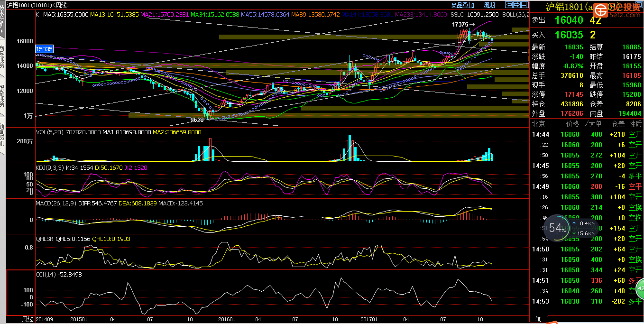The height and width of the screenshot is (324, 644).
Task: Click the MA5:16355.0000 indicator label
Action: point(66,14)
